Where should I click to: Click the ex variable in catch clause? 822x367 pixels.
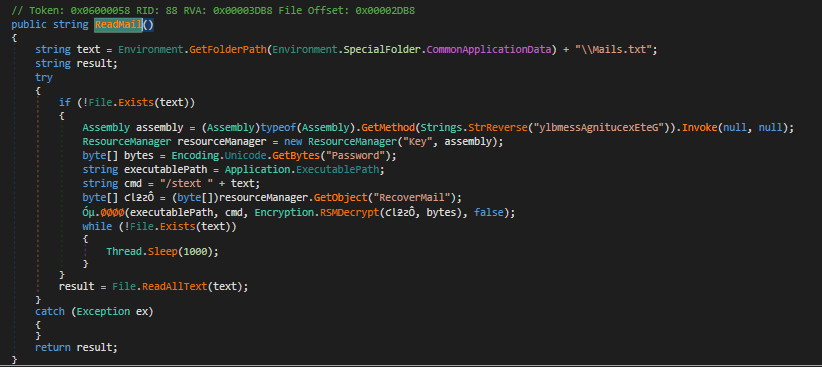pos(142,311)
